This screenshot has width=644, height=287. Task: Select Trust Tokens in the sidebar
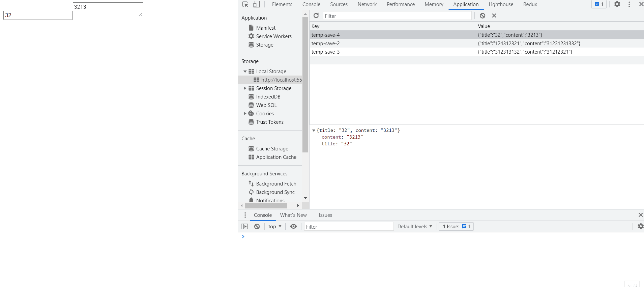click(x=269, y=122)
